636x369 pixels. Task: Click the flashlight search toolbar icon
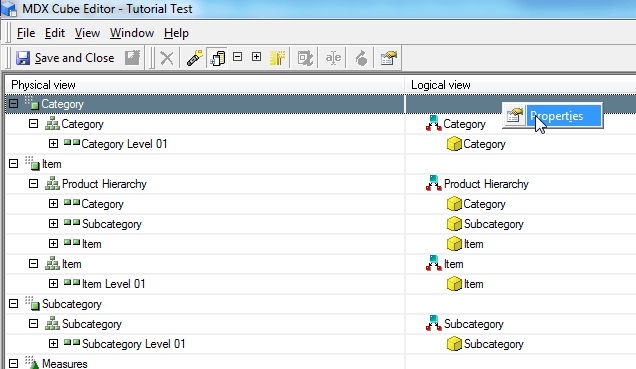pyautogui.click(x=194, y=58)
